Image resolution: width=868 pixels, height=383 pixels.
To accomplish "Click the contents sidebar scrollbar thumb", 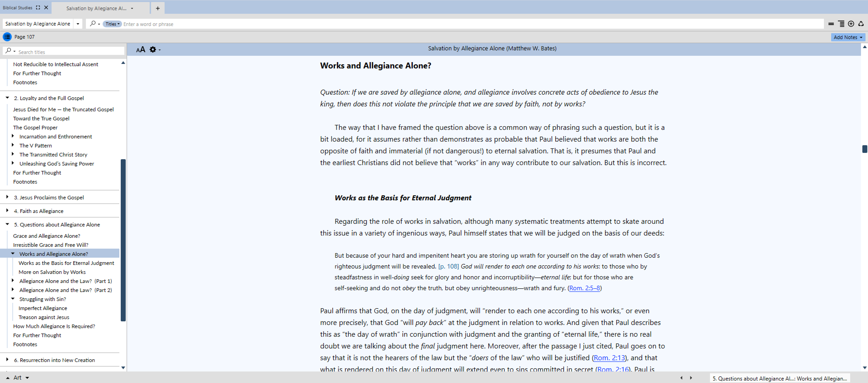I will click(x=123, y=240).
